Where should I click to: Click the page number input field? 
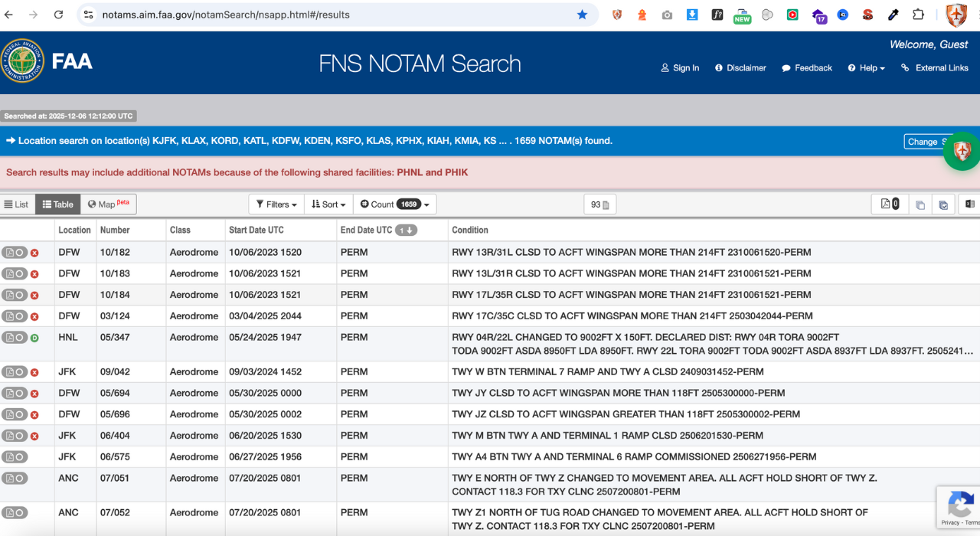pos(599,204)
